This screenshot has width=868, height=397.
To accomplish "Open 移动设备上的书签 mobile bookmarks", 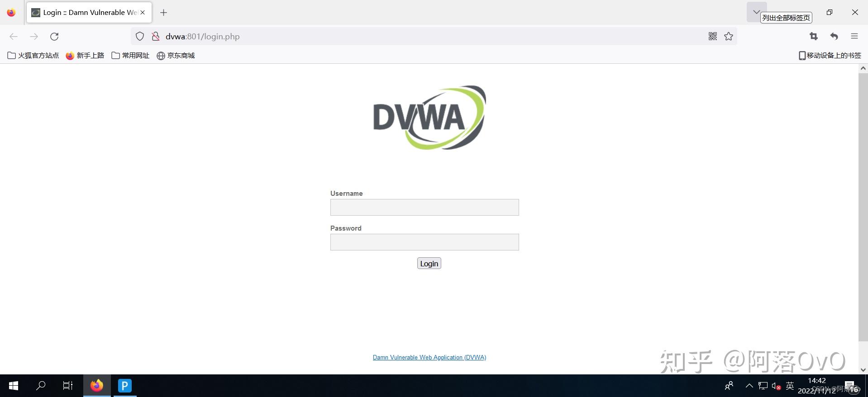I will (830, 56).
